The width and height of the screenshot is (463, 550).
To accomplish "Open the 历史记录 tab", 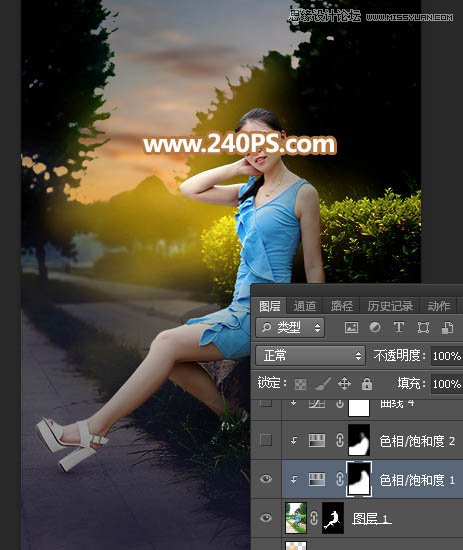I will [390, 306].
